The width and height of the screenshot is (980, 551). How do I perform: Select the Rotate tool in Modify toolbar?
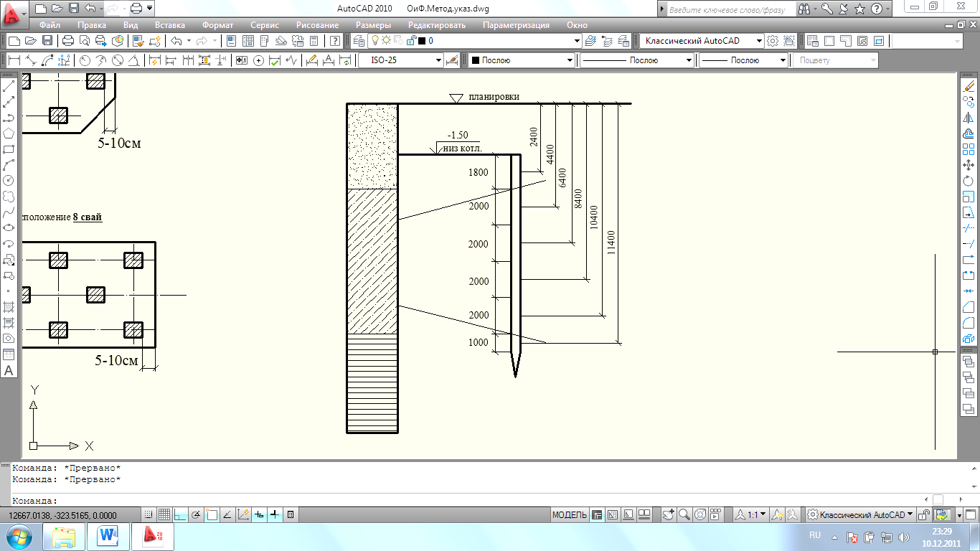pyautogui.click(x=969, y=181)
